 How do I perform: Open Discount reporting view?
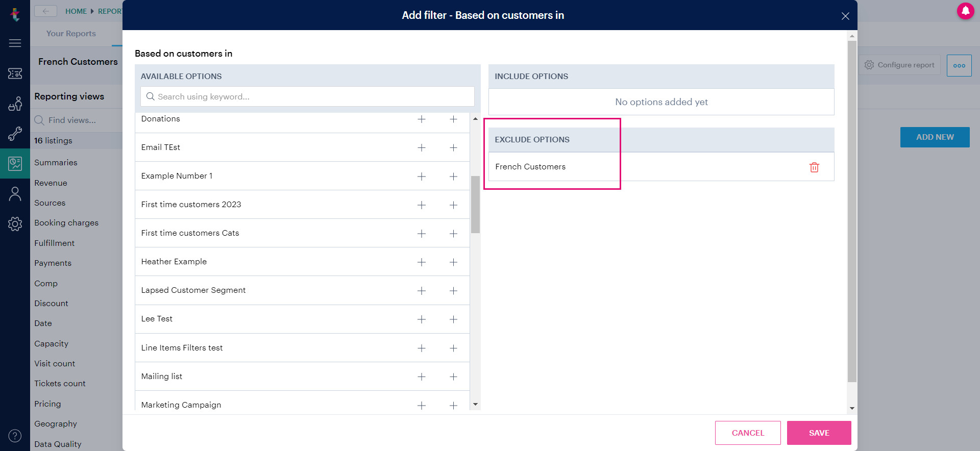click(x=51, y=304)
